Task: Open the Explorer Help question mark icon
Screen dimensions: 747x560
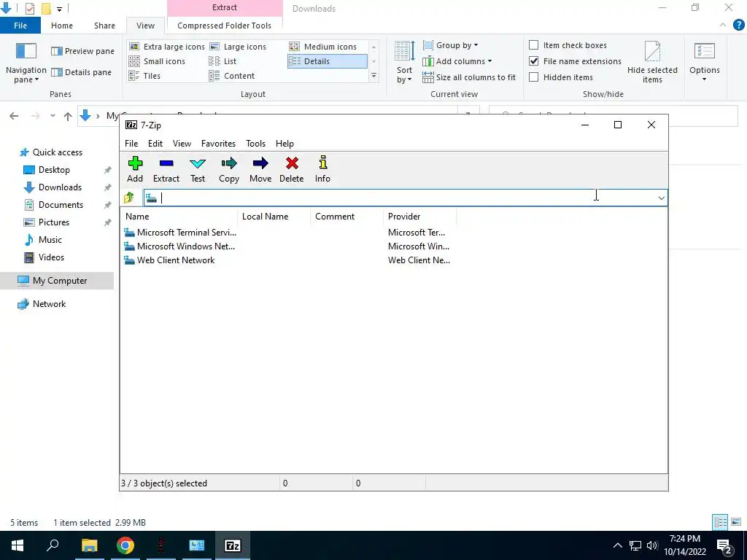Action: (738, 26)
